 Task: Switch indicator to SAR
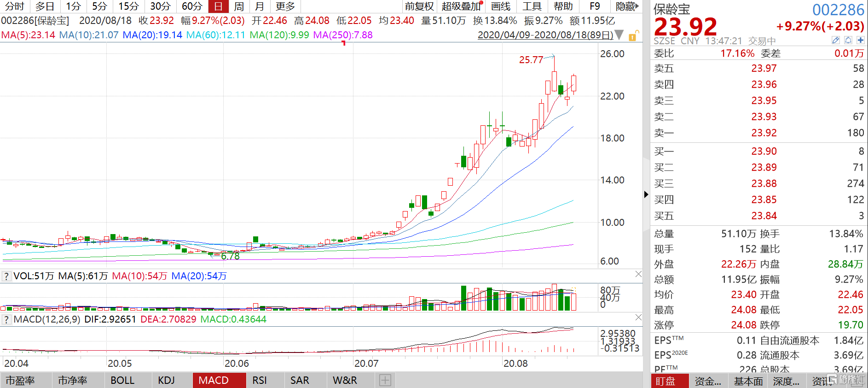point(300,380)
